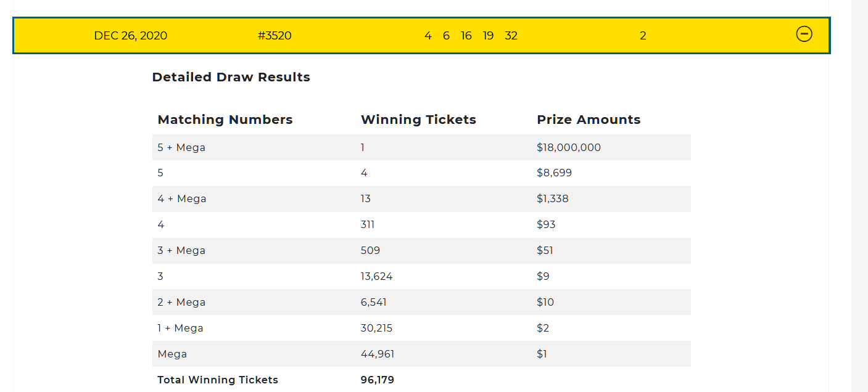Viewport: 868px width, 392px height.
Task: Click winning numbers 4 6 16 19 32
Action: tap(471, 36)
